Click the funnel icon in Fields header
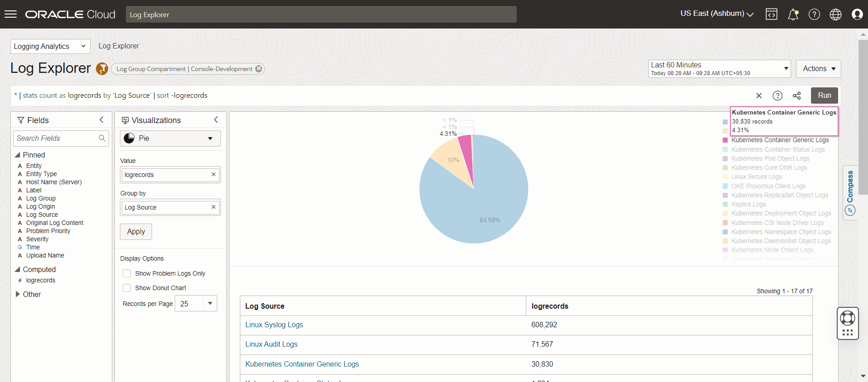This screenshot has width=868, height=382. pyautogui.click(x=21, y=120)
